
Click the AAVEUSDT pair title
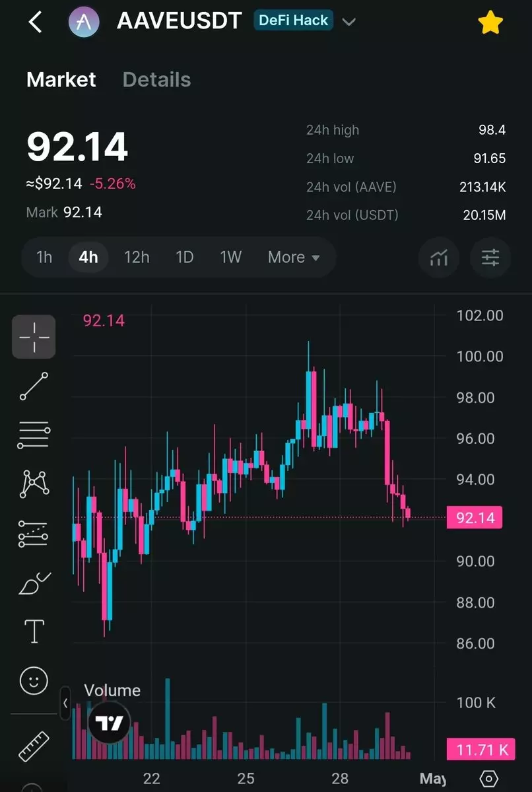(180, 21)
